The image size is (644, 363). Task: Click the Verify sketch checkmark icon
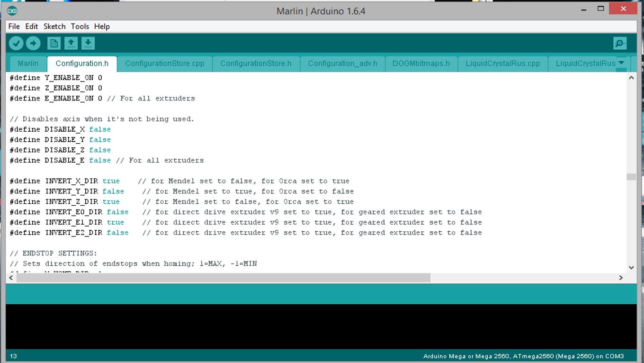16,44
